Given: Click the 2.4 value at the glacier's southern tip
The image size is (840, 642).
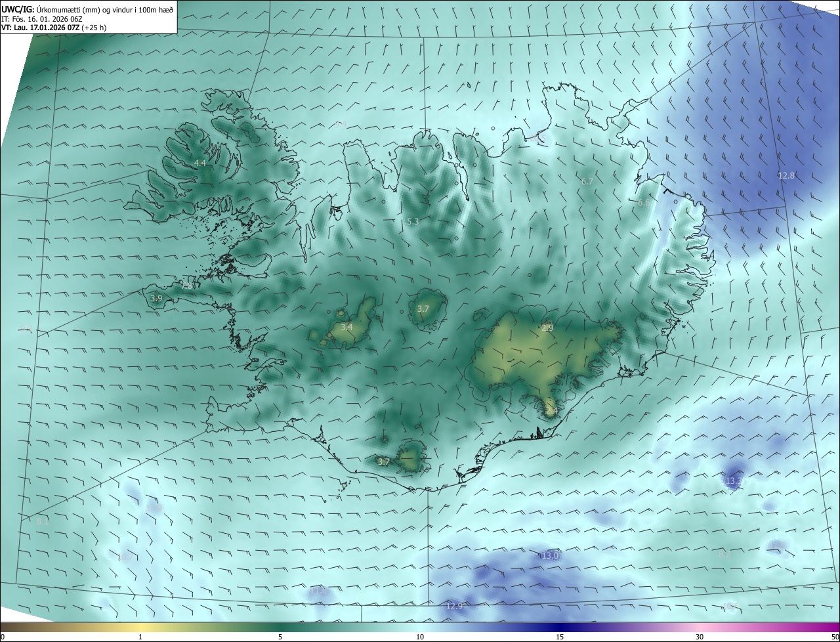Looking at the screenshot, I should (551, 411).
